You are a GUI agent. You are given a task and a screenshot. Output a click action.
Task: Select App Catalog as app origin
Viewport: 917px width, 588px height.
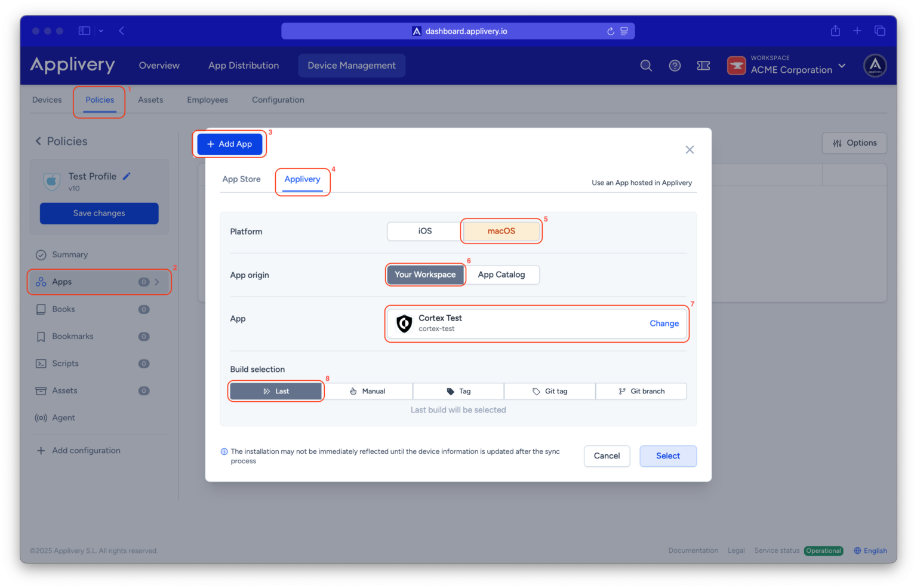pyautogui.click(x=501, y=275)
